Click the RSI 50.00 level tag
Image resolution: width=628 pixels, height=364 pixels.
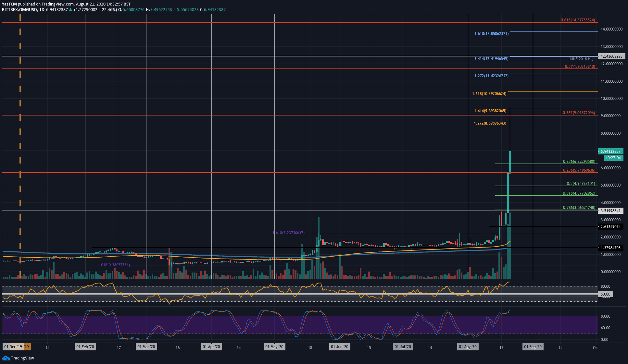coord(605,294)
